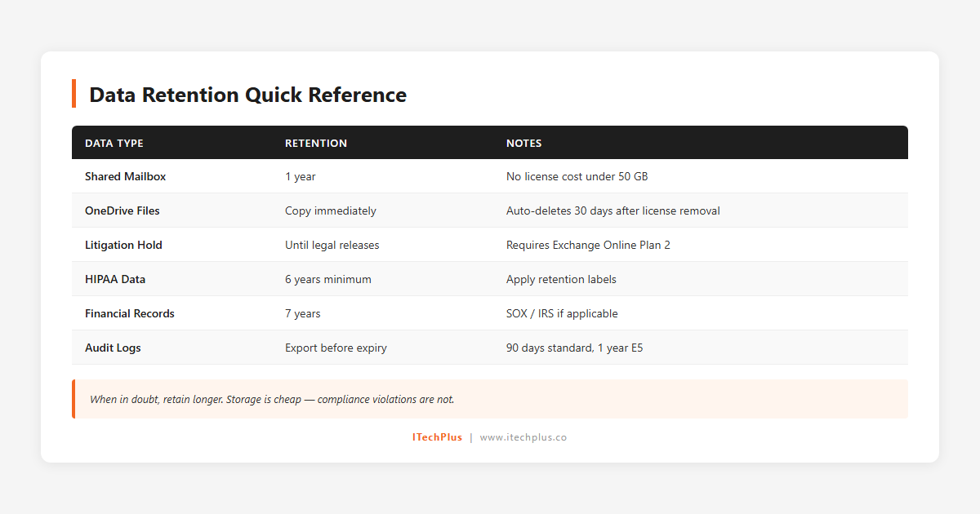Click 'Auto-deletes 30 days after license removal'
Image resolution: width=980 pixels, height=514 pixels.
point(613,210)
